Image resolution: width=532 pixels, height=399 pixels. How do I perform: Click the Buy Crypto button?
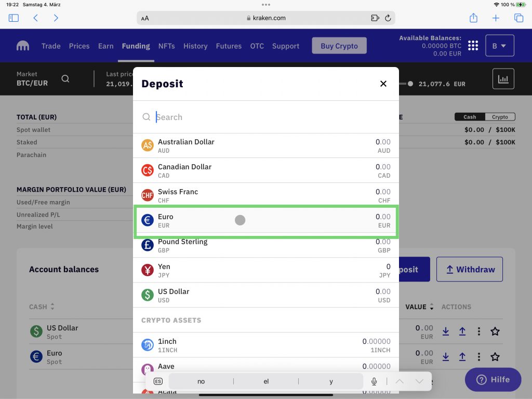(339, 46)
